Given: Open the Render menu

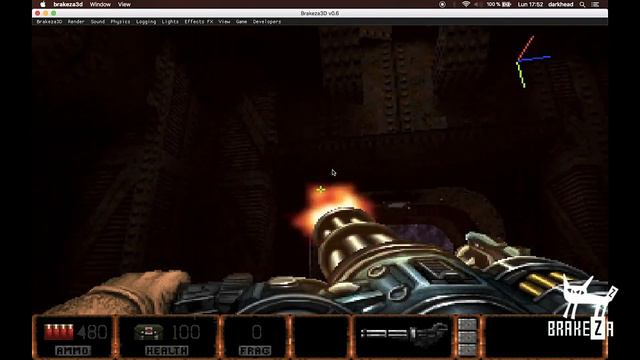Looking at the screenshot, I should 76,22.
